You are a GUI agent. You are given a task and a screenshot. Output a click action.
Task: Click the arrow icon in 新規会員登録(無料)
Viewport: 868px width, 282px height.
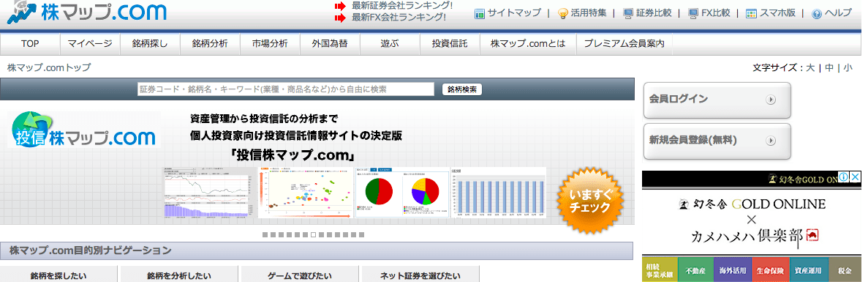point(771,141)
